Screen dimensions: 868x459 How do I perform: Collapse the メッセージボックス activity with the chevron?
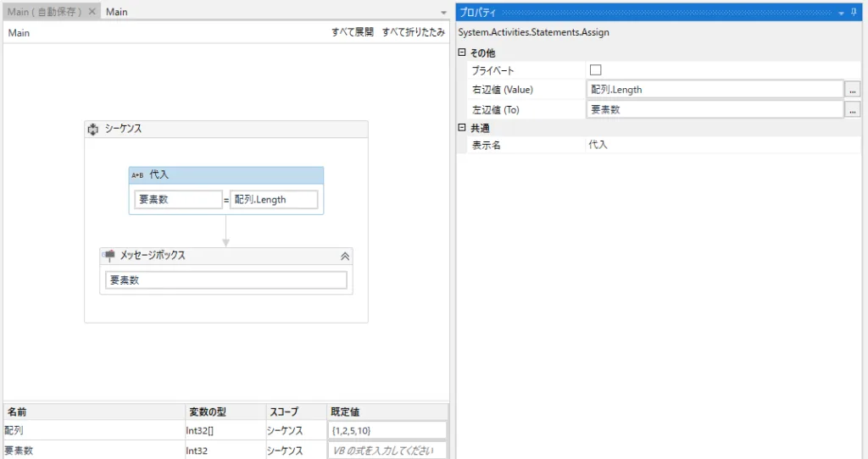(344, 256)
